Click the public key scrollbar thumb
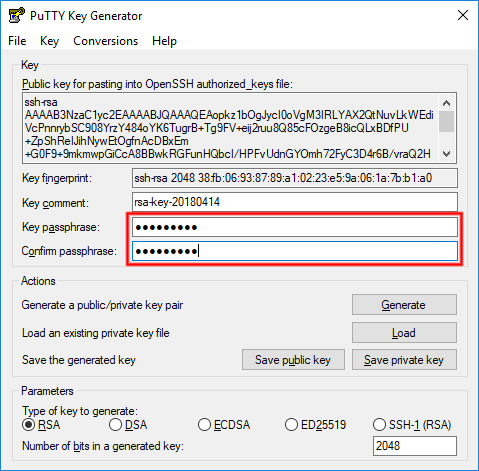This screenshot has height=471, width=479. pyautogui.click(x=447, y=122)
